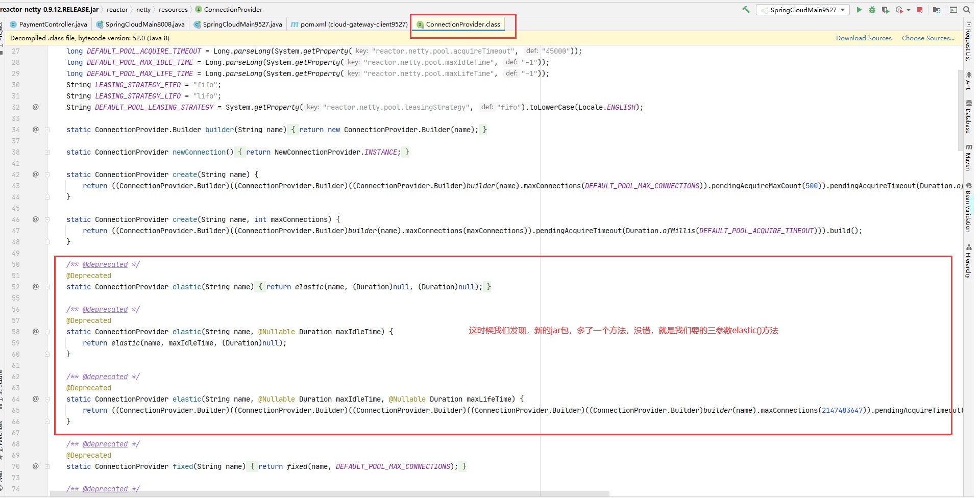Switch to the PaymentController.java tab

point(48,23)
